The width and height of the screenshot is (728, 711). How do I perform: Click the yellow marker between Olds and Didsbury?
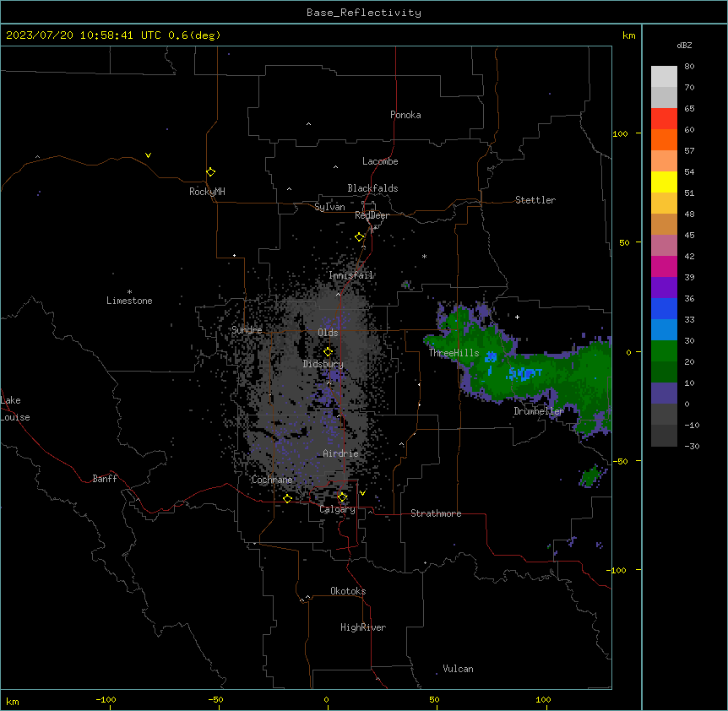(328, 352)
